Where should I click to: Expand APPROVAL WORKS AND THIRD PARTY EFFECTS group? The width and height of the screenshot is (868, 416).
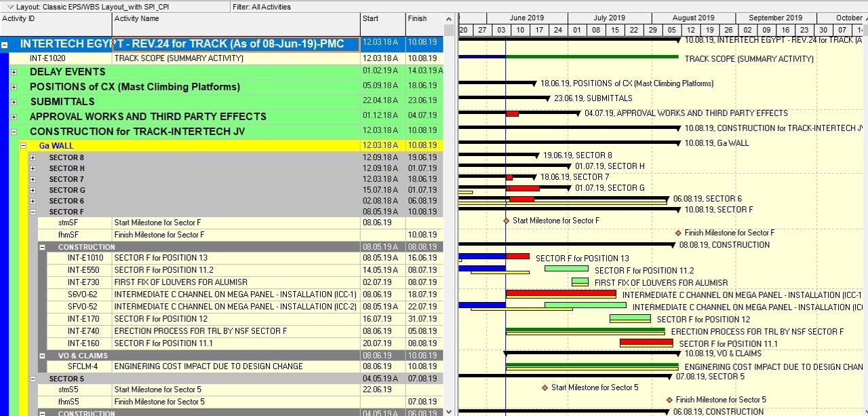pyautogui.click(x=14, y=117)
